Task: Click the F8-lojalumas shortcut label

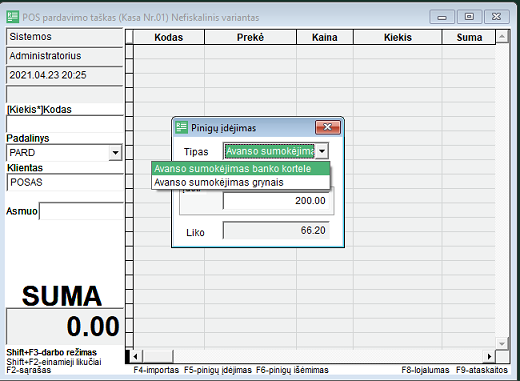Action: 425,370
